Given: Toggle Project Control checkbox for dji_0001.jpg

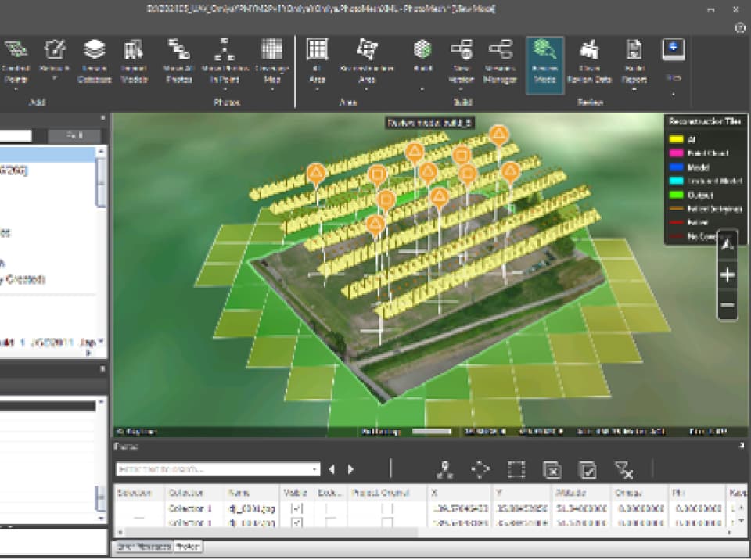Looking at the screenshot, I should pyautogui.click(x=387, y=508).
